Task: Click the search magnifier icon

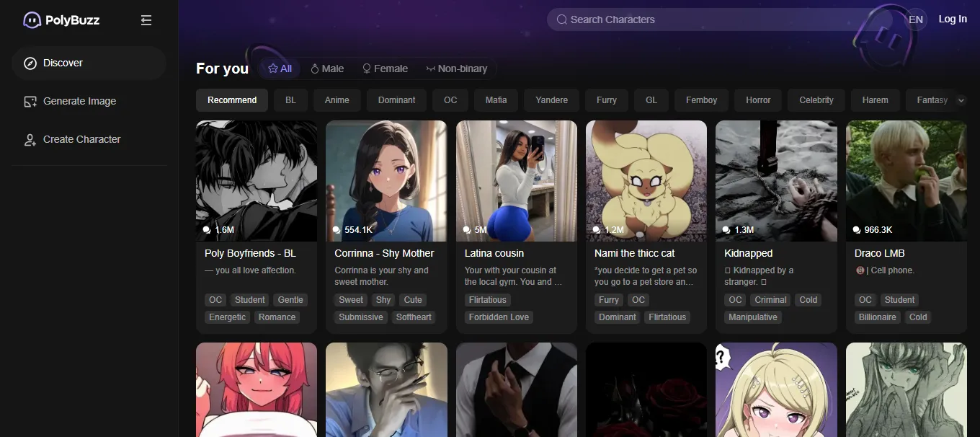Action: [x=561, y=19]
